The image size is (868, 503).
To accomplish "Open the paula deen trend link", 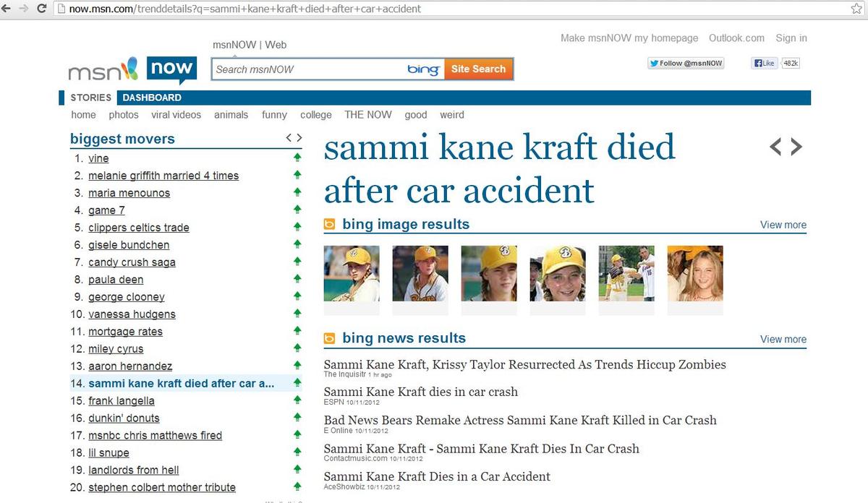I will (x=116, y=280).
